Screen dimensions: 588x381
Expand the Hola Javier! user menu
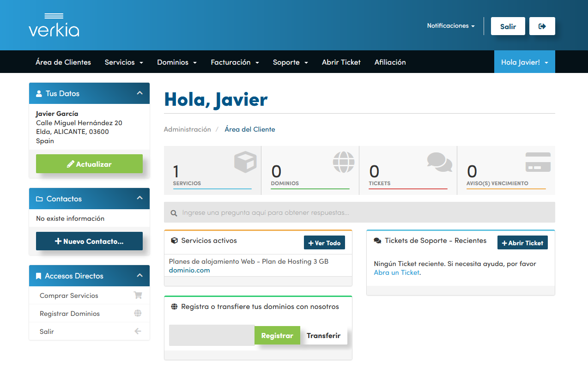(524, 62)
